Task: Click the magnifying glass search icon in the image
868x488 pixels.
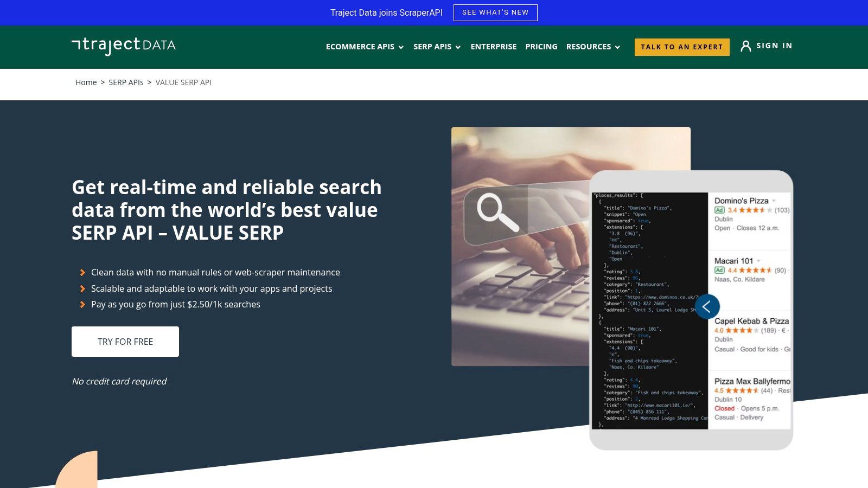Action: (497, 212)
